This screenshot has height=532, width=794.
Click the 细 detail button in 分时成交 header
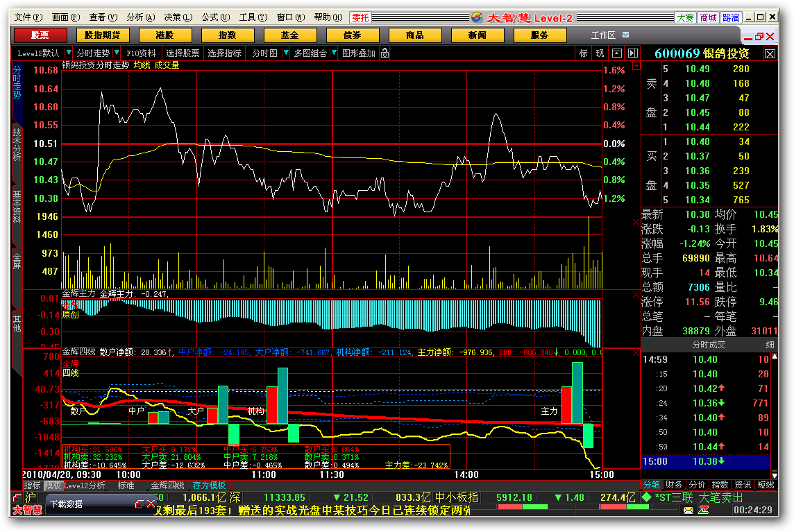(x=770, y=345)
